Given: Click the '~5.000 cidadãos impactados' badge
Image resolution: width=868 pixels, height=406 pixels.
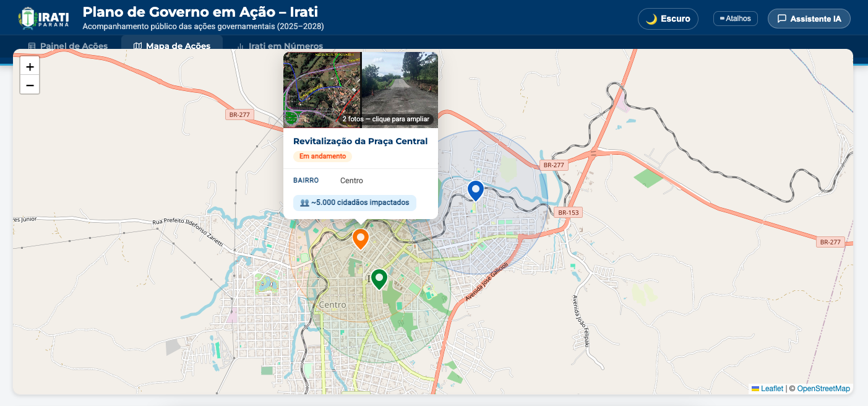Looking at the screenshot, I should (x=355, y=202).
